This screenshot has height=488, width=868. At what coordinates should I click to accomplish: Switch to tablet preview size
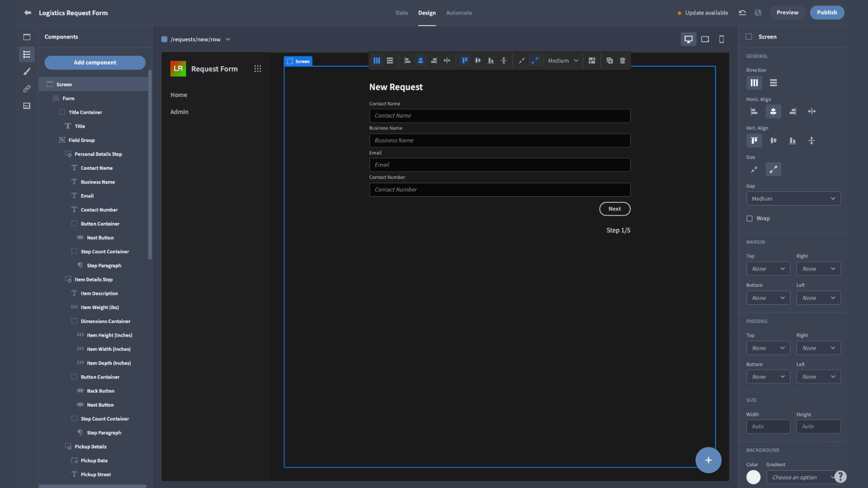point(705,39)
